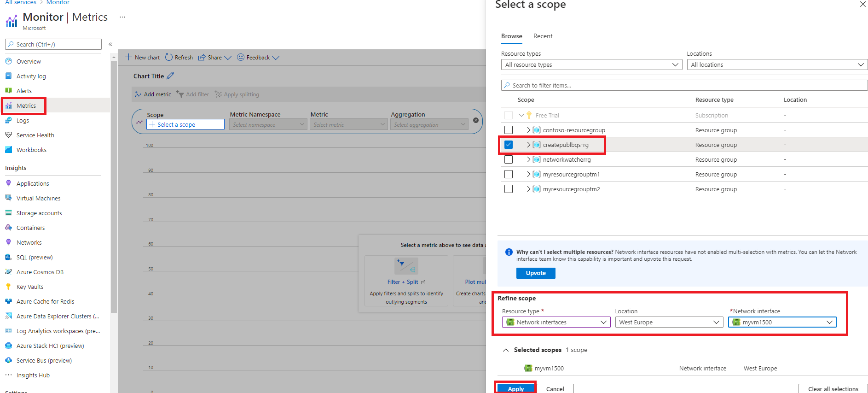Focus Search to filter items field
Viewport: 868px width, 393px height.
pyautogui.click(x=684, y=85)
